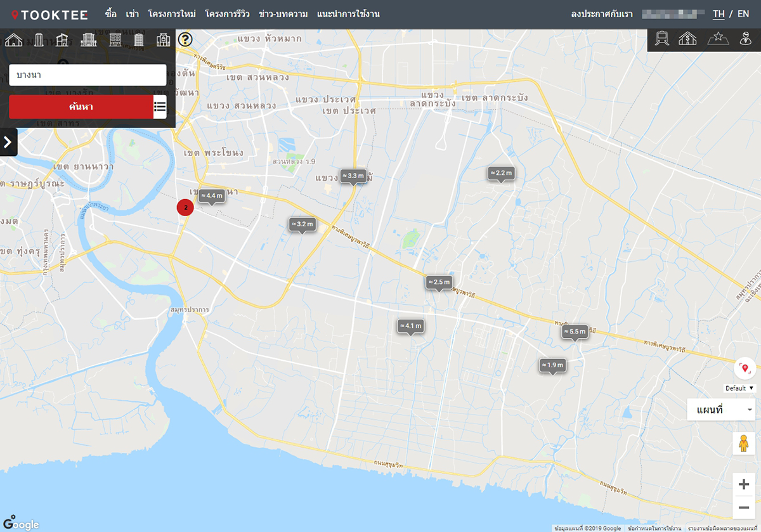Center map using the locate pin icon
Image resolution: width=761 pixels, height=532 pixels.
click(x=745, y=368)
